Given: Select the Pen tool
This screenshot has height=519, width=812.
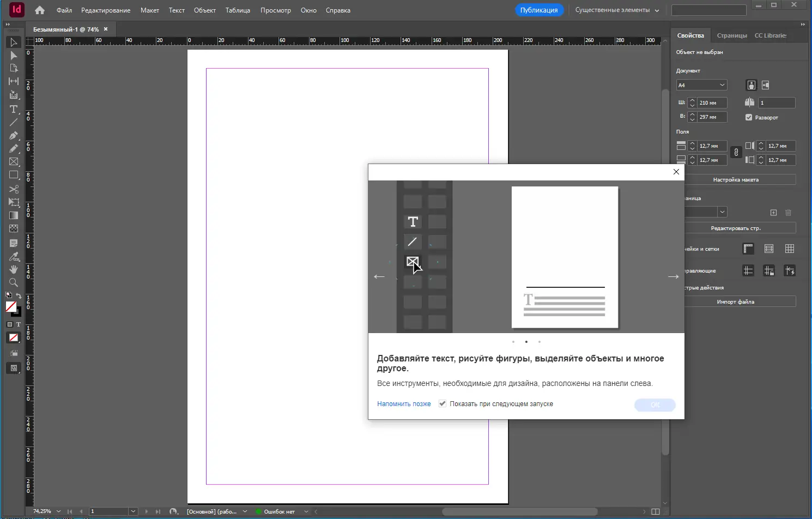Looking at the screenshot, I should [14, 136].
